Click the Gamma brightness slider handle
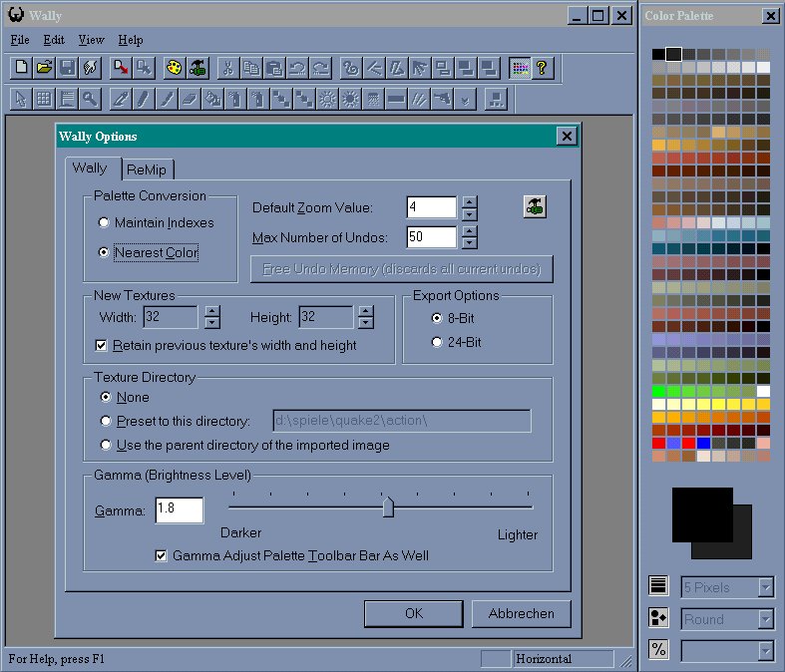The height and width of the screenshot is (672, 785). click(388, 508)
